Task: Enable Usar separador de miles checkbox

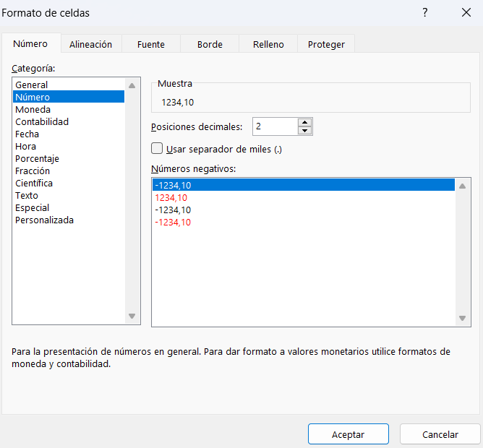Action: [157, 148]
